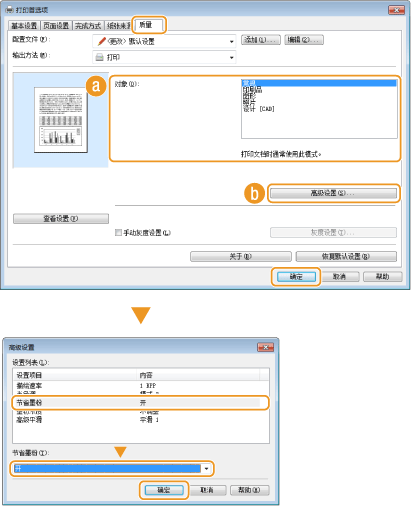Select the 节省墨粉 row in settings list
The image size is (411, 506).
tap(140, 403)
